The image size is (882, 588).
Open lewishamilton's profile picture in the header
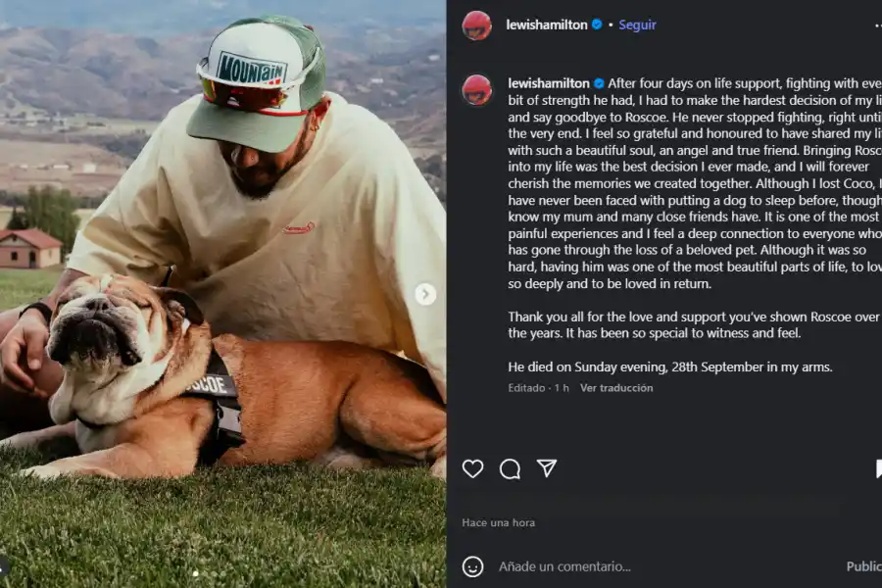(x=476, y=24)
